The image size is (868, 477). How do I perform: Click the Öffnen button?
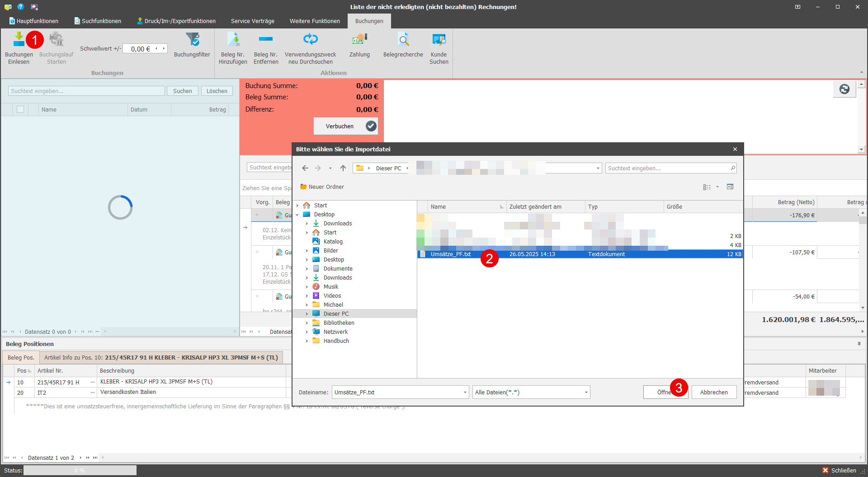[665, 392]
